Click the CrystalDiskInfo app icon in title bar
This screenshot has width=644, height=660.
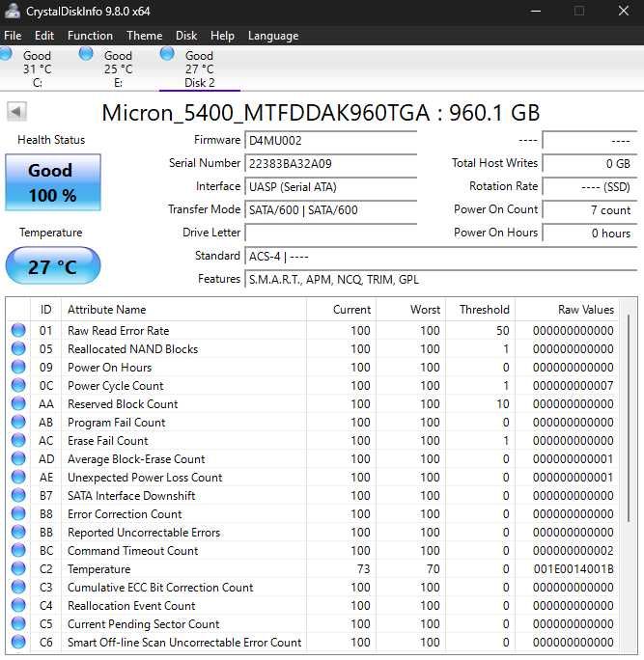coord(12,11)
